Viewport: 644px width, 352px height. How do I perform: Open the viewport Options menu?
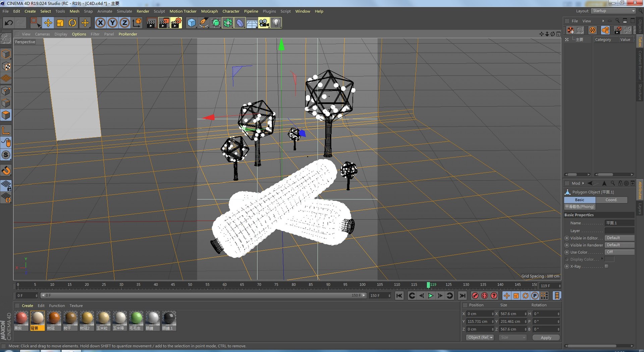[x=79, y=34]
